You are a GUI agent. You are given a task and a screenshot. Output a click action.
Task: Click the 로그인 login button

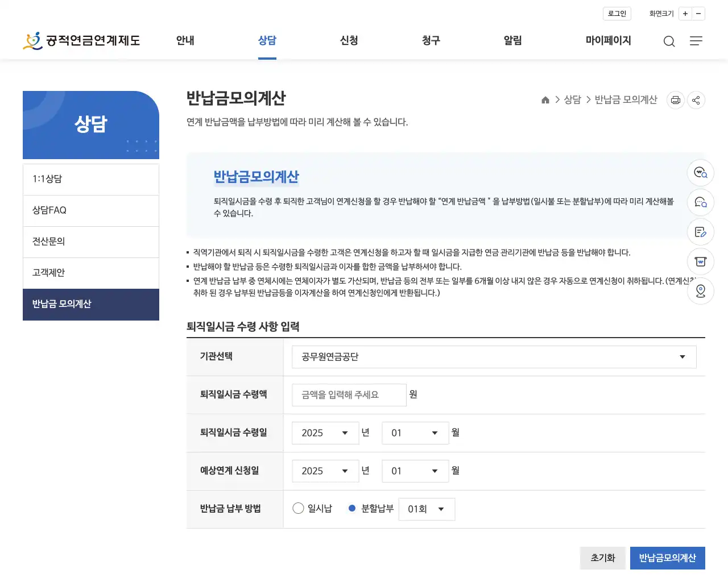tap(617, 14)
